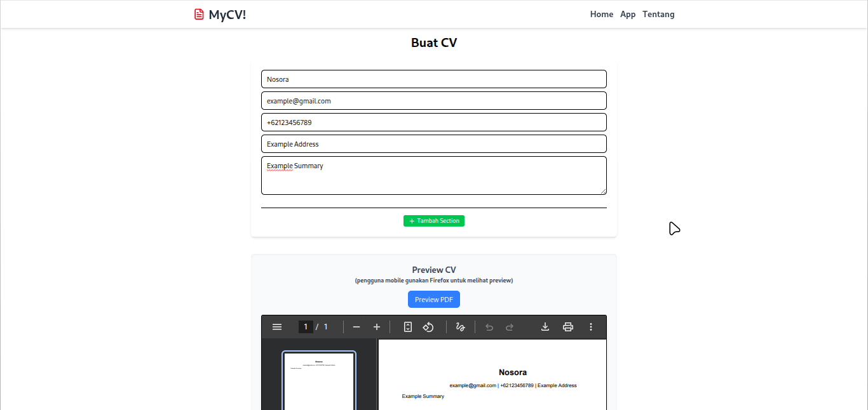The width and height of the screenshot is (868, 410).
Task: Click the Example Summary text area
Action: (x=434, y=176)
